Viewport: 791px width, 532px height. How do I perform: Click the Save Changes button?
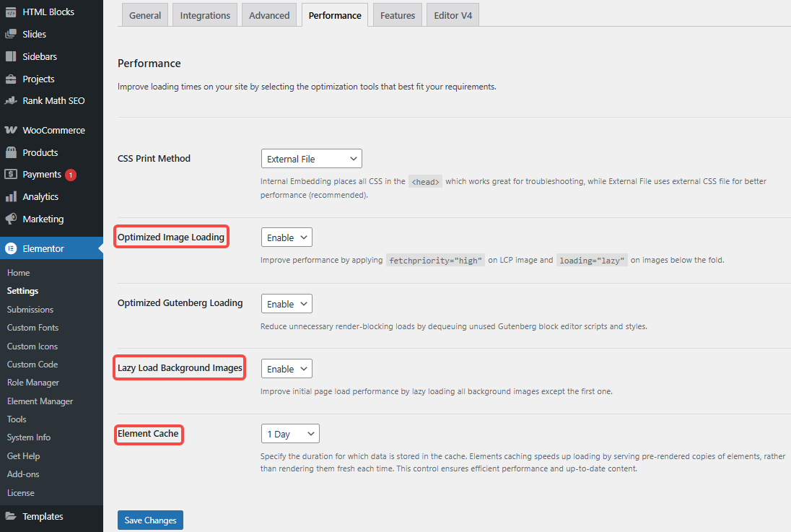coord(150,520)
